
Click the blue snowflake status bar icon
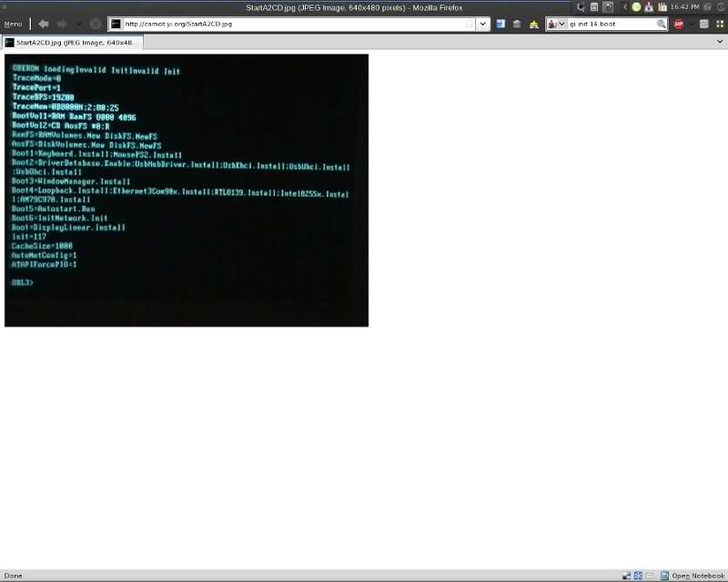click(x=638, y=576)
